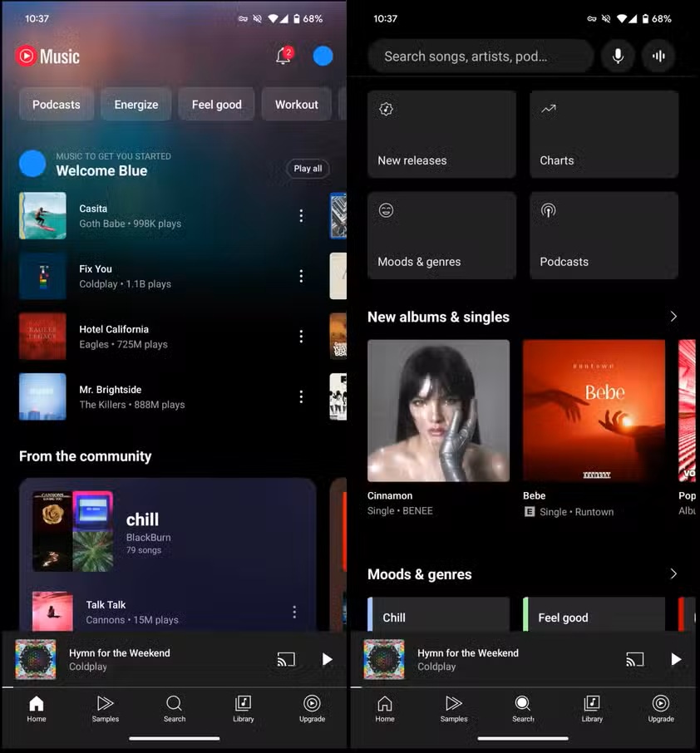Image resolution: width=700 pixels, height=753 pixels.
Task: Open the Samples tab on the right screen
Action: pyautogui.click(x=453, y=708)
